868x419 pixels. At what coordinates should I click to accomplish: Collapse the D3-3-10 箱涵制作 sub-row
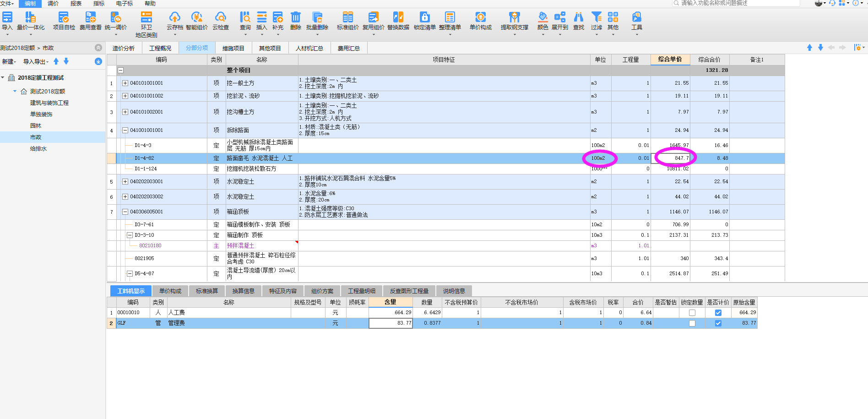click(130, 235)
